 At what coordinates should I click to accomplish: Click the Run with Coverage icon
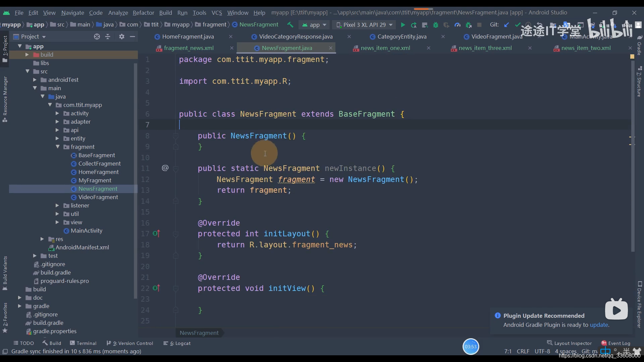coord(446,25)
